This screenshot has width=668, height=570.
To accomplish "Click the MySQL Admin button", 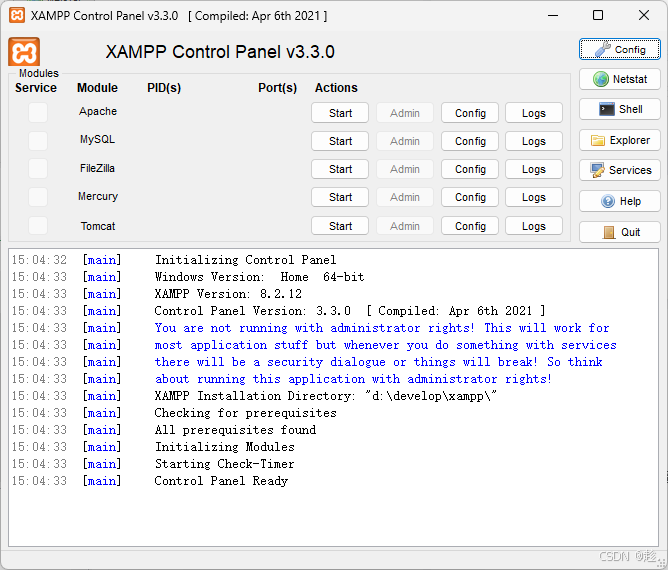I will (x=405, y=141).
